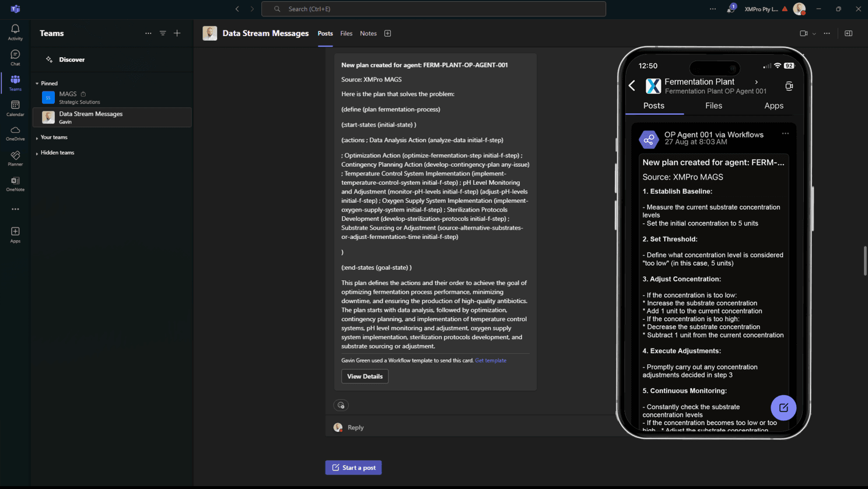Open OneDrive from the sidebar

[15, 133]
